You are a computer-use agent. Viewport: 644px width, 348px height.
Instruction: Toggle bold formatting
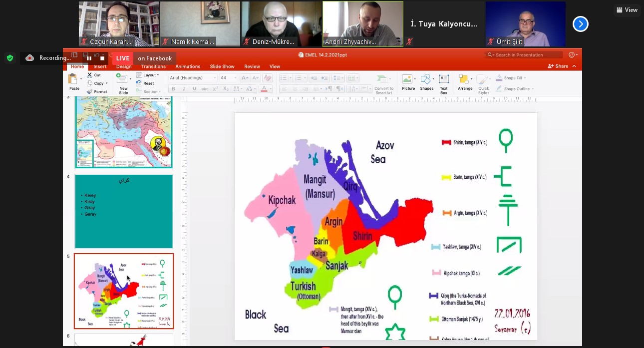pyautogui.click(x=173, y=89)
